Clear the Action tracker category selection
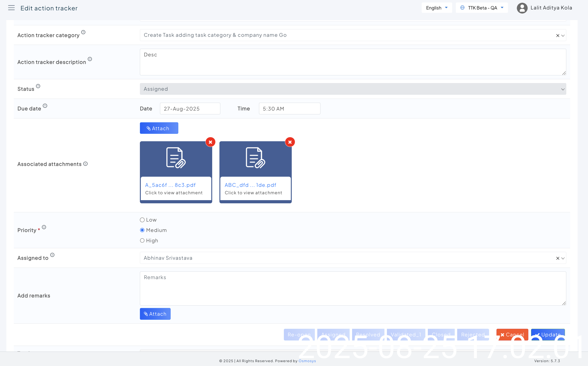The height and width of the screenshot is (366, 588). (557, 36)
